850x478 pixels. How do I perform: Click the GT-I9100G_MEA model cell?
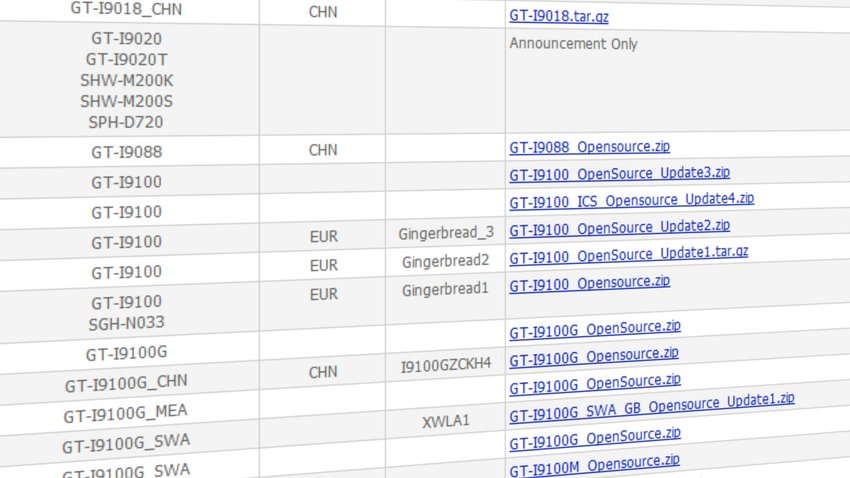tap(125, 414)
